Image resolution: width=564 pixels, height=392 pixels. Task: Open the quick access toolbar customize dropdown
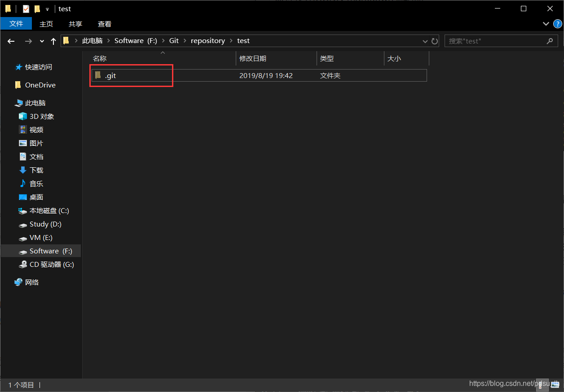click(47, 9)
